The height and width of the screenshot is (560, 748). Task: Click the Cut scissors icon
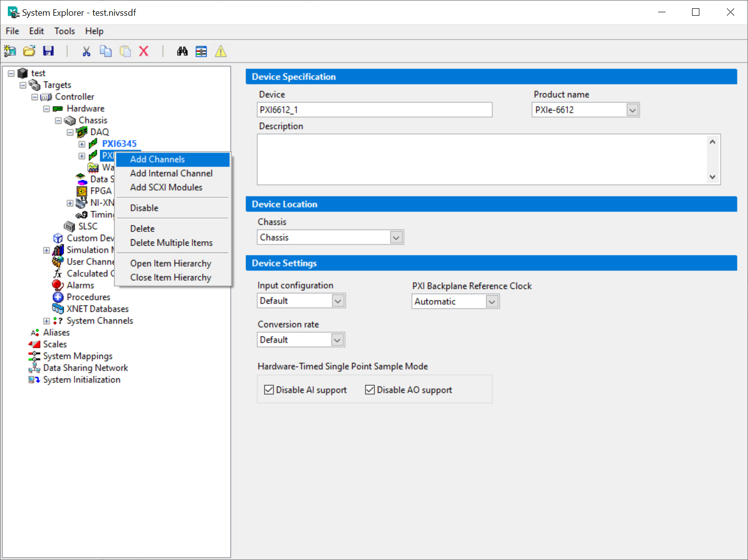(86, 51)
